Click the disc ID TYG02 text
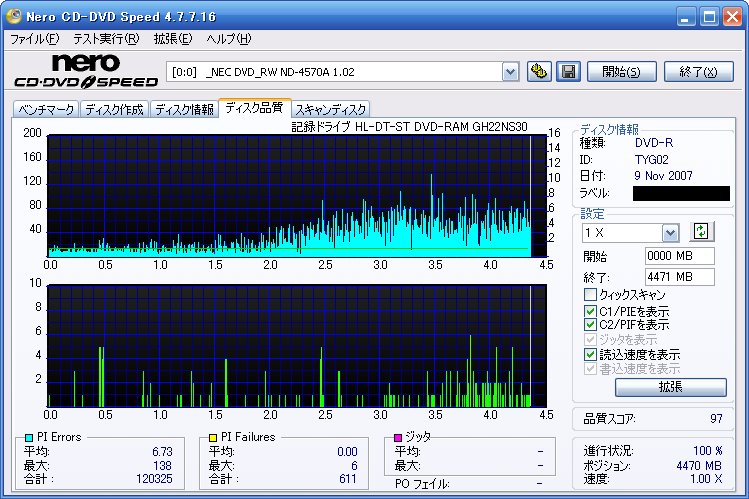Screen dimensions: 749x499 click(x=652, y=159)
